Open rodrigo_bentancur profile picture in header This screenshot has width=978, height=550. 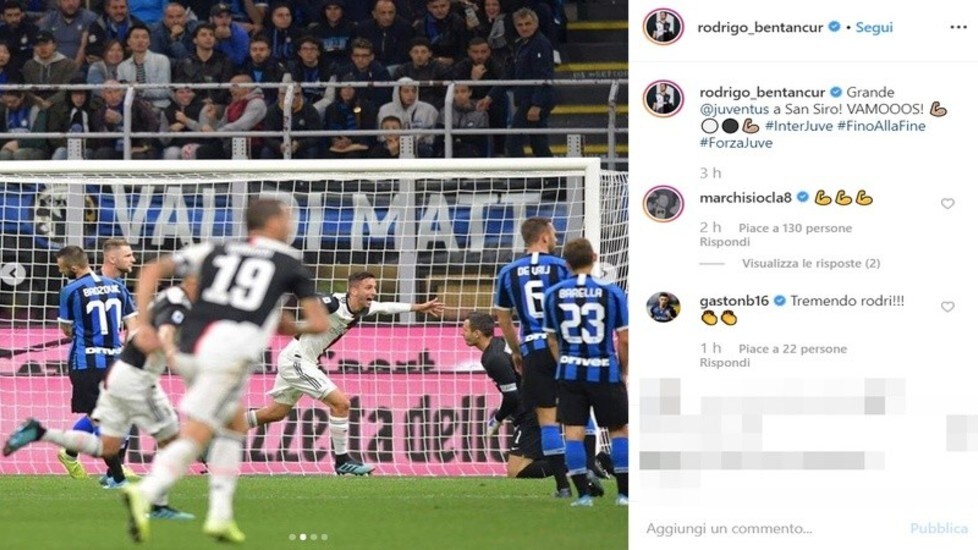coord(663,27)
